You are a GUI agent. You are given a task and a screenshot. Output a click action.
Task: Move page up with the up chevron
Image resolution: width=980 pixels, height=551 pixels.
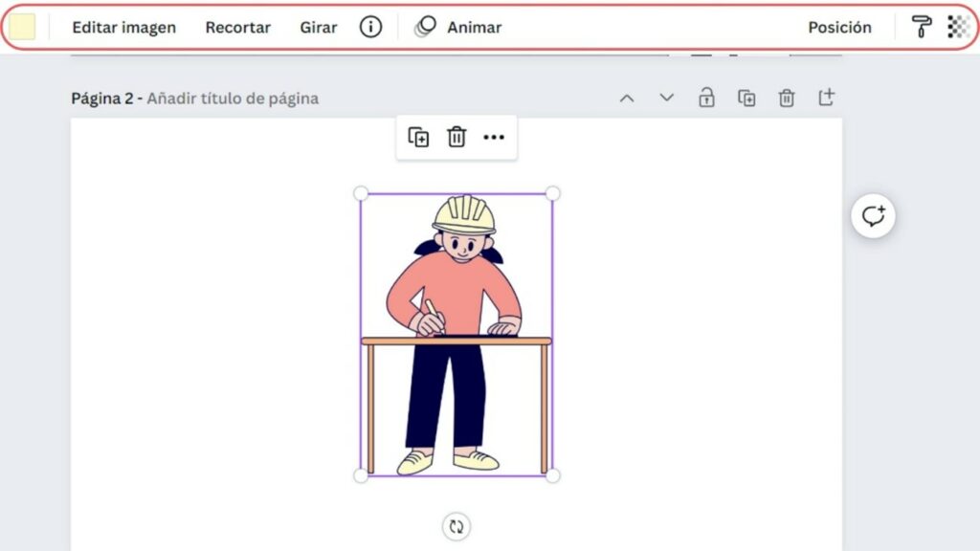click(x=627, y=98)
